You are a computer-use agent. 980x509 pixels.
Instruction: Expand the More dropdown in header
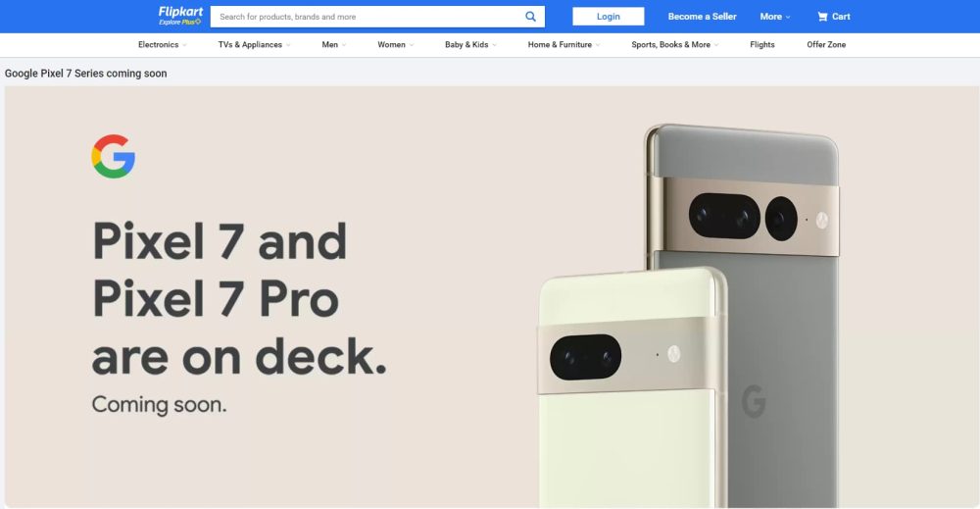point(774,17)
